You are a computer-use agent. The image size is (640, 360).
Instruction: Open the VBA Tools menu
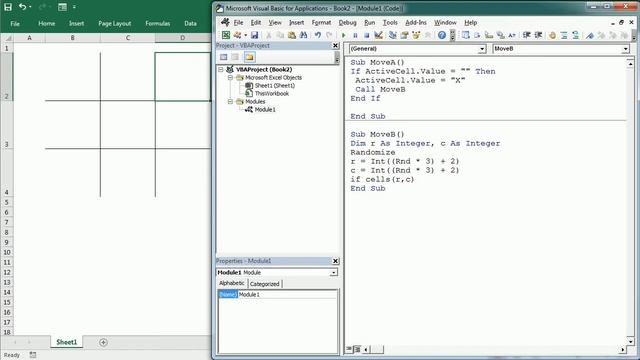pyautogui.click(x=390, y=23)
